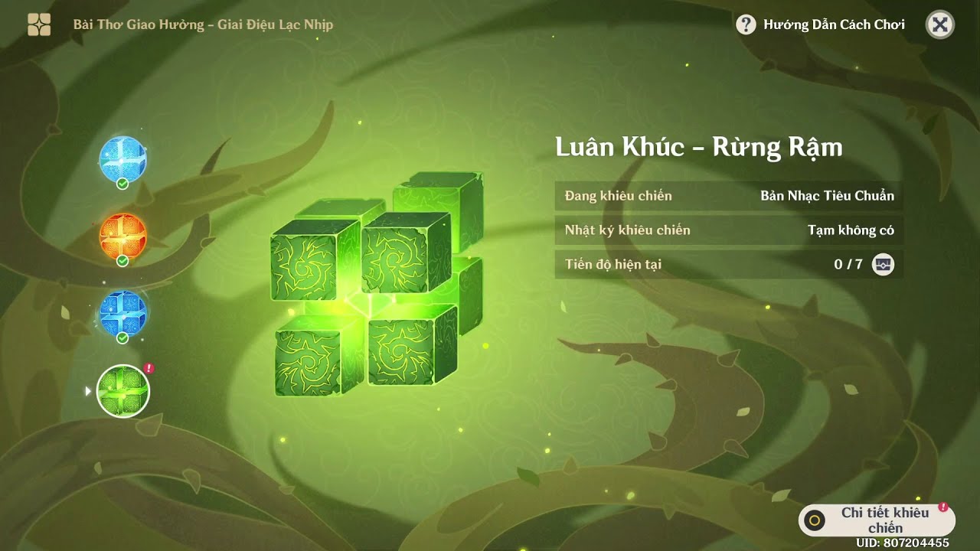Open the Nhật ký khiêu chiến row
980x551 pixels.
tap(729, 230)
